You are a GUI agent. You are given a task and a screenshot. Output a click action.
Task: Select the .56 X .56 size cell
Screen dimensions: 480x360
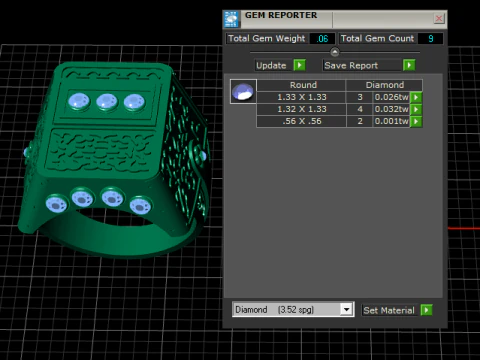(x=302, y=121)
